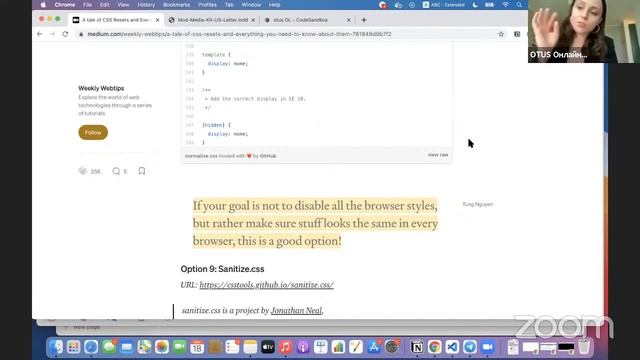Image resolution: width=640 pixels, height=360 pixels.
Task: Open the Chrome menu
Action: coord(64,5)
